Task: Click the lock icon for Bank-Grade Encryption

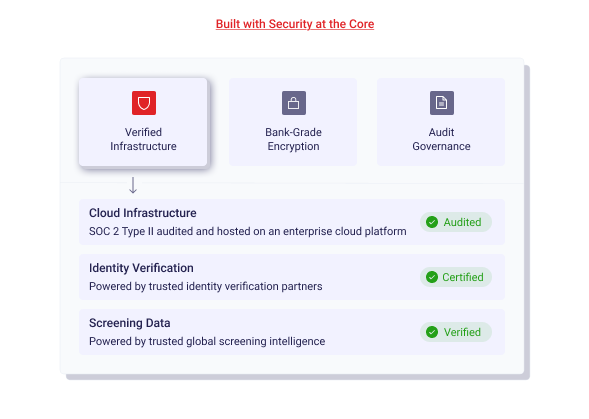Action: pyautogui.click(x=294, y=103)
